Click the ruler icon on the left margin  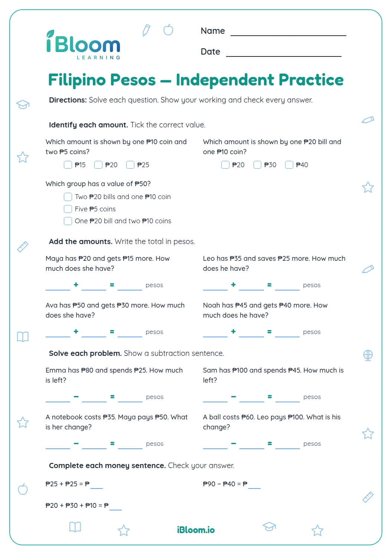23,247
